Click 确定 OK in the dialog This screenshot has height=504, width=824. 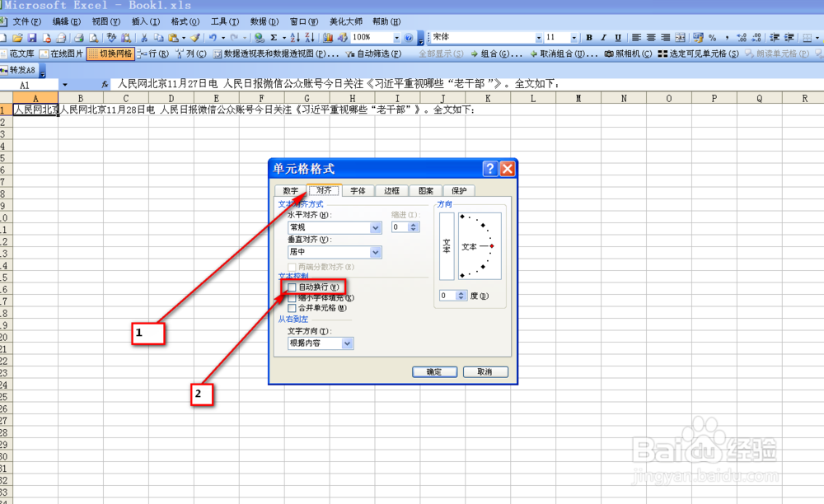[434, 371]
